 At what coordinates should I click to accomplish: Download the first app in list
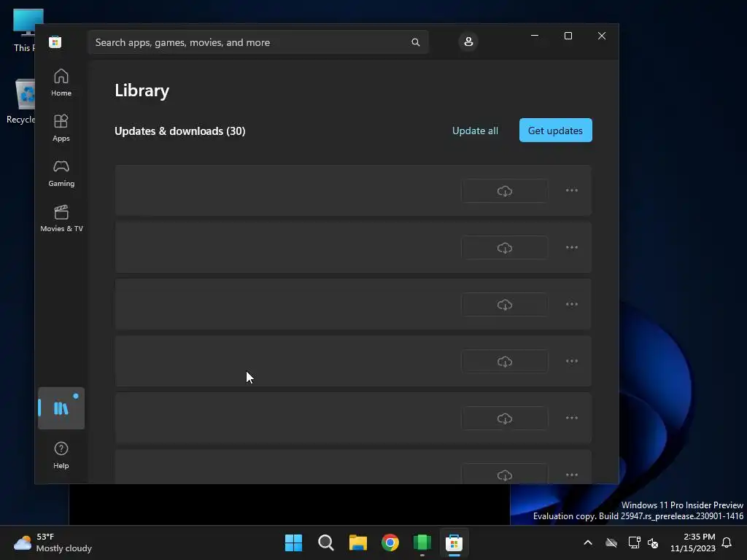tap(505, 191)
